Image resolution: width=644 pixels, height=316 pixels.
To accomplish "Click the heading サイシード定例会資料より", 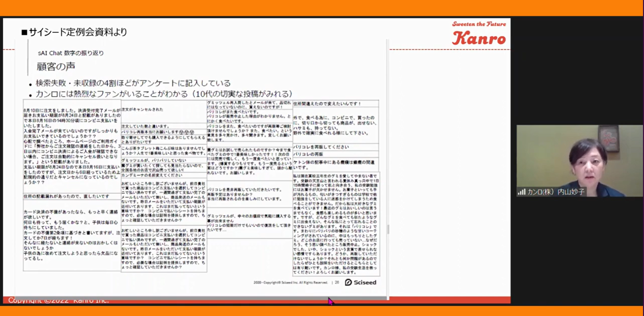I will pos(74,32).
